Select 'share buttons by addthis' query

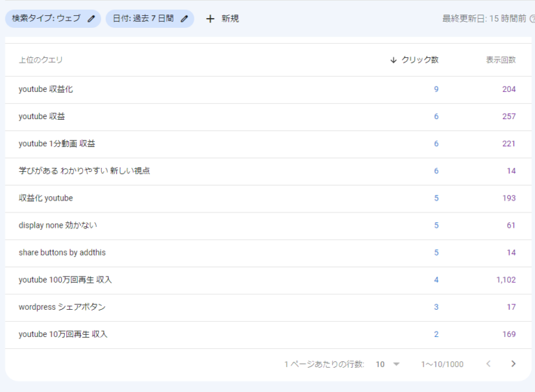pos(62,252)
